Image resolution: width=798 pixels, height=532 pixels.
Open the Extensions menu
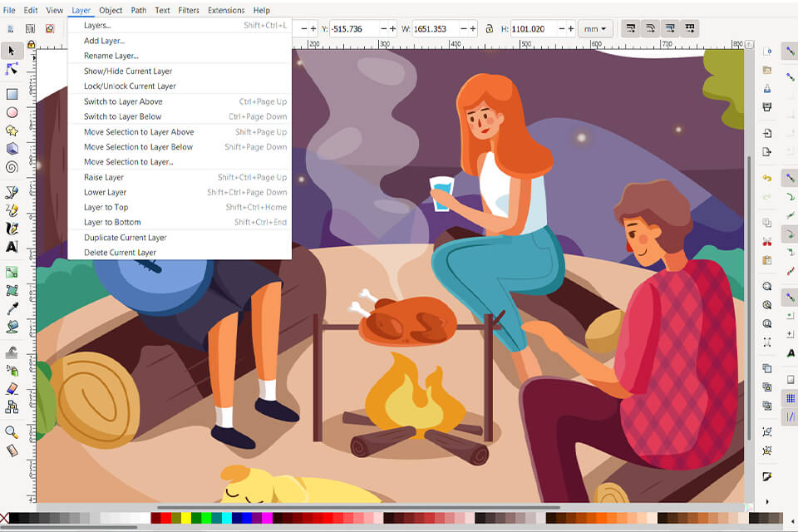coord(226,10)
